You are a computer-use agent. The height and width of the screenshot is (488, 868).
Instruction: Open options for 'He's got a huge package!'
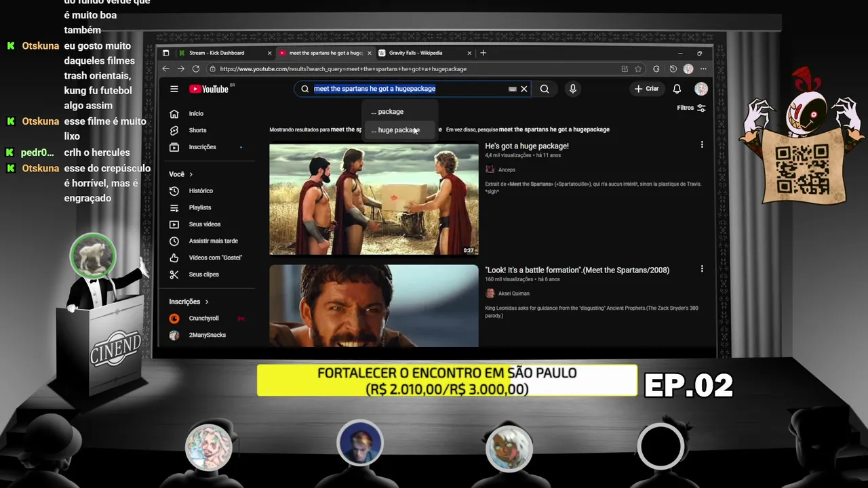pyautogui.click(x=702, y=144)
